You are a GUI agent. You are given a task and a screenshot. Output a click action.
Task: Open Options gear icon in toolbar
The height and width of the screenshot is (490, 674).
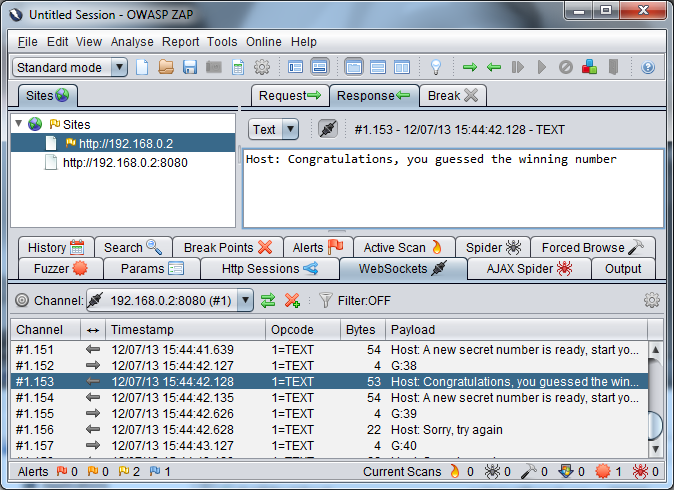tap(262, 67)
